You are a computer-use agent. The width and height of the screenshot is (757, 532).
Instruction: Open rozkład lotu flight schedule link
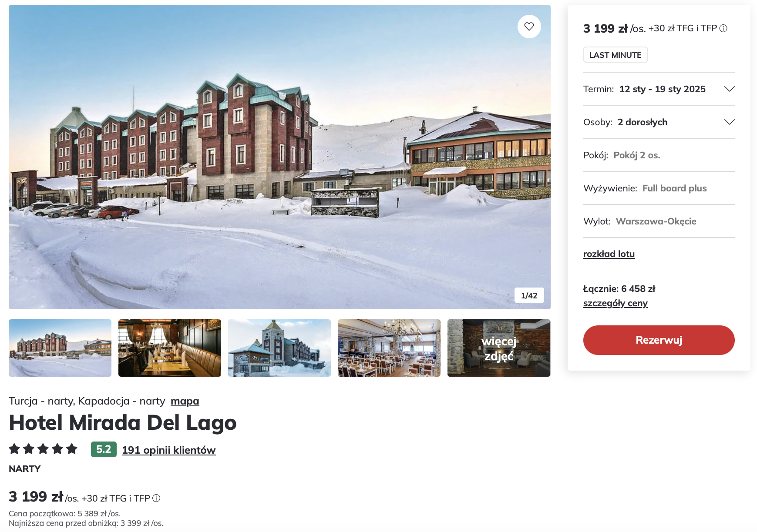click(609, 254)
